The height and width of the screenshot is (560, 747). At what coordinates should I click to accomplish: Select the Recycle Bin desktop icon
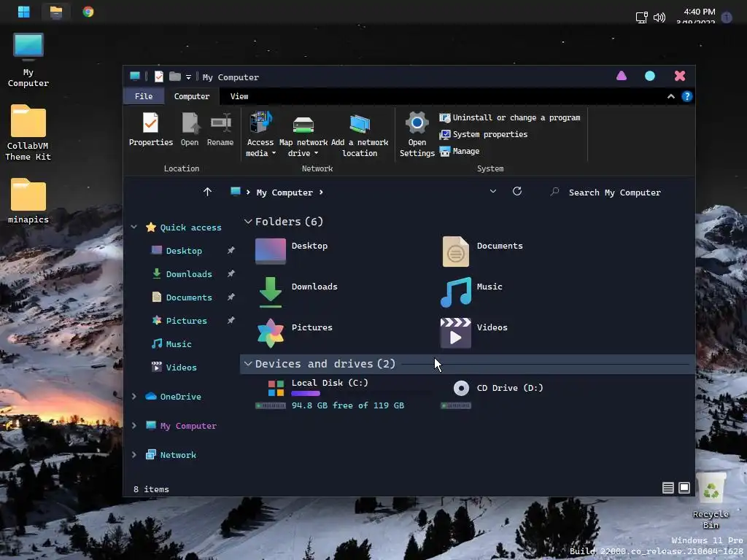pyautogui.click(x=711, y=500)
